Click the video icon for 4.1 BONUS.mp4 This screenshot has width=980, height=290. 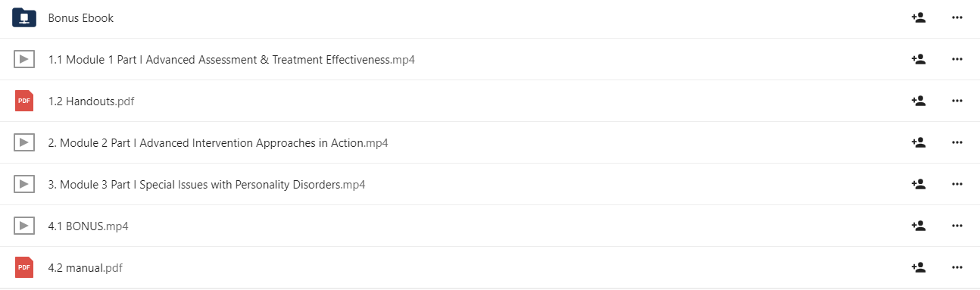tap(24, 226)
